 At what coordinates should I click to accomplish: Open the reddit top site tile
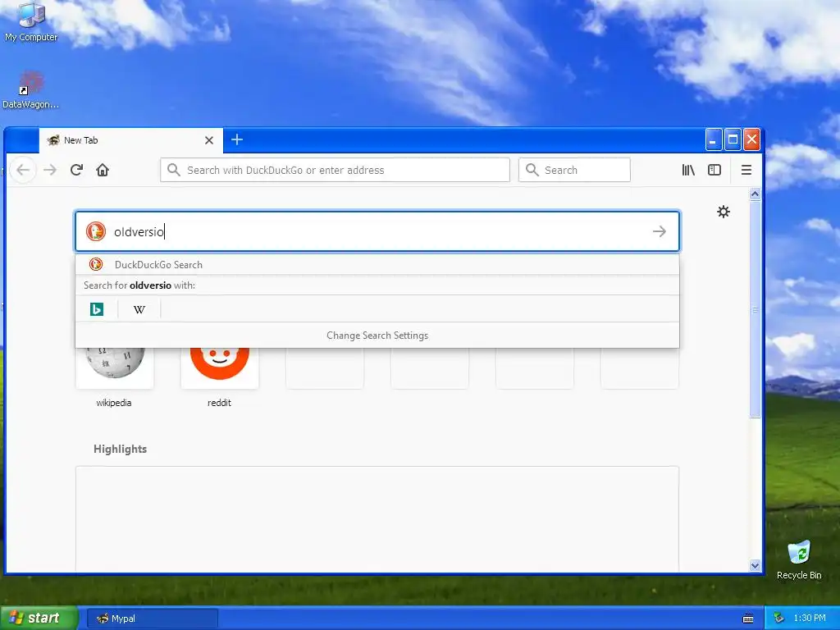tap(220, 367)
